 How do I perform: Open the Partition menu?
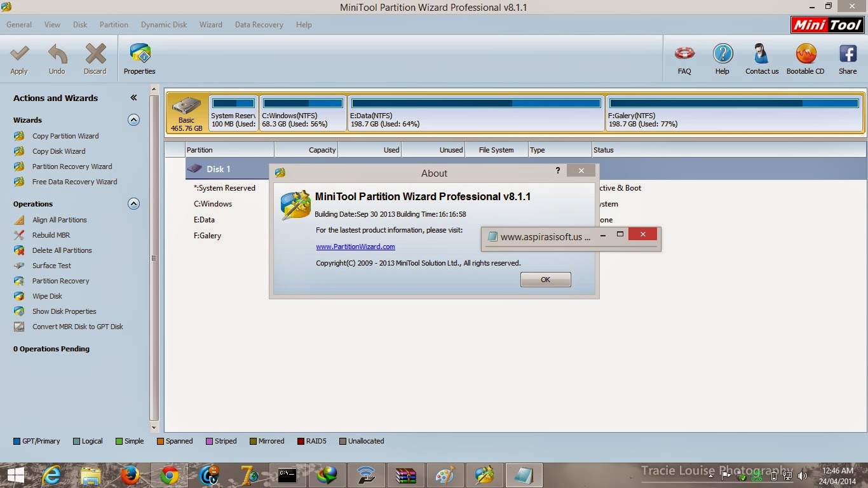[x=114, y=25]
